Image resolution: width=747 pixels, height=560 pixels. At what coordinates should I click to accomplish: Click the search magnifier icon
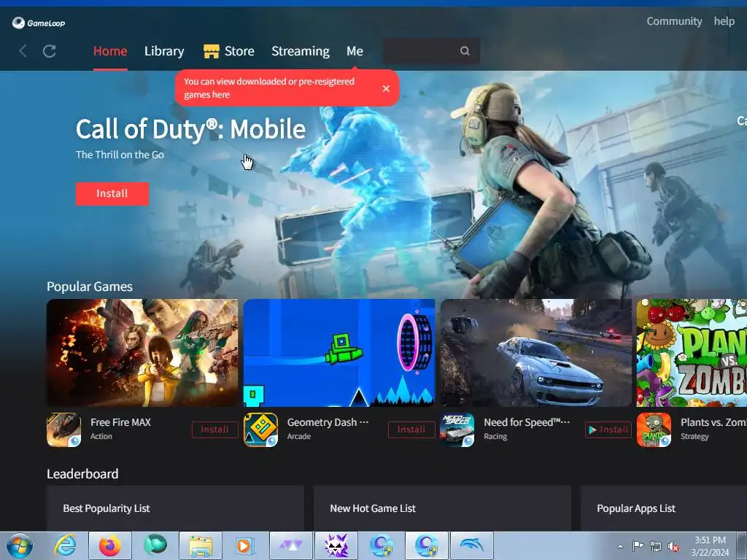(465, 51)
